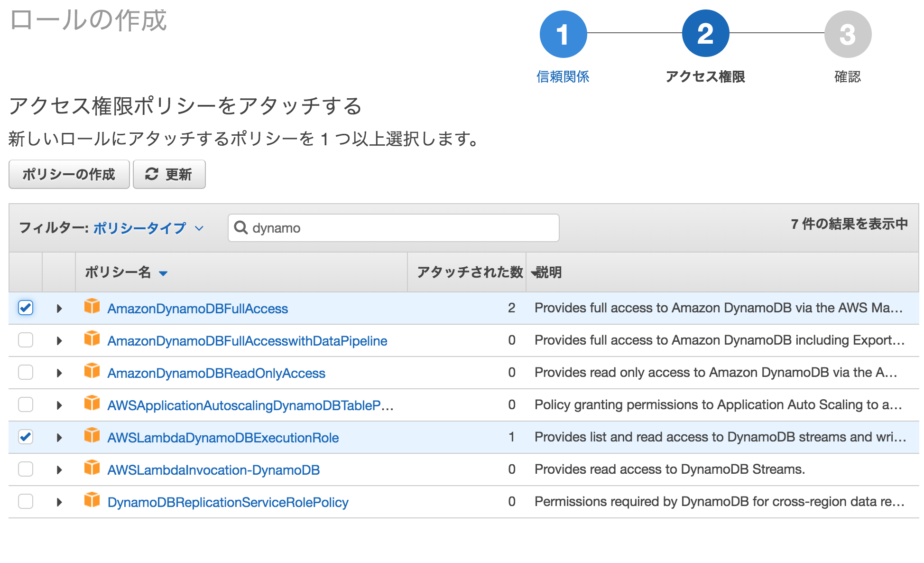The height and width of the screenshot is (563, 924).
Task: Expand AmazonDynamoDBFullAccesswithDataPipeline row details
Action: [x=59, y=341]
